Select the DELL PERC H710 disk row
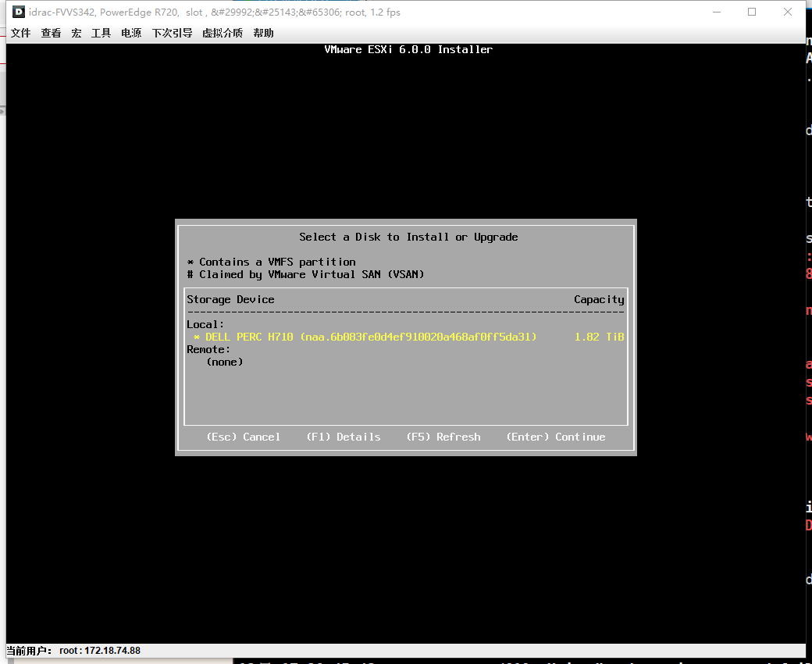Viewport: 812px width, 664px height. 406,337
